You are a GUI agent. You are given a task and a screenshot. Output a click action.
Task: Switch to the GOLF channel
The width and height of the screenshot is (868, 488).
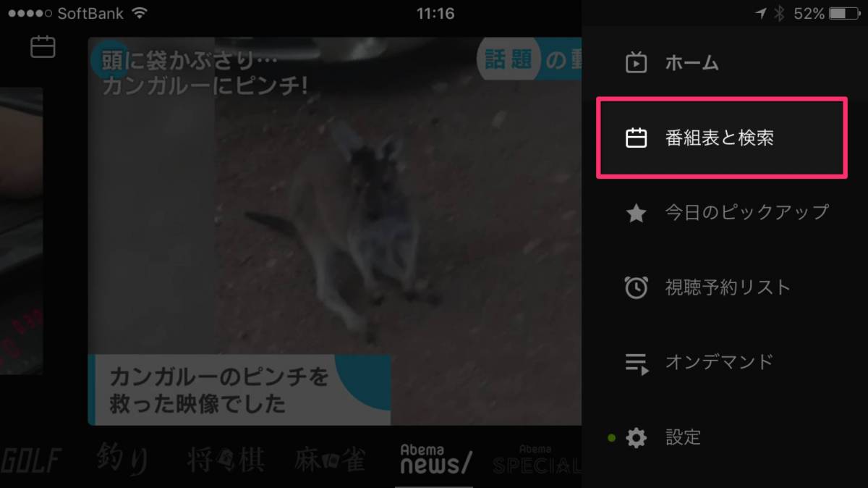(30, 460)
